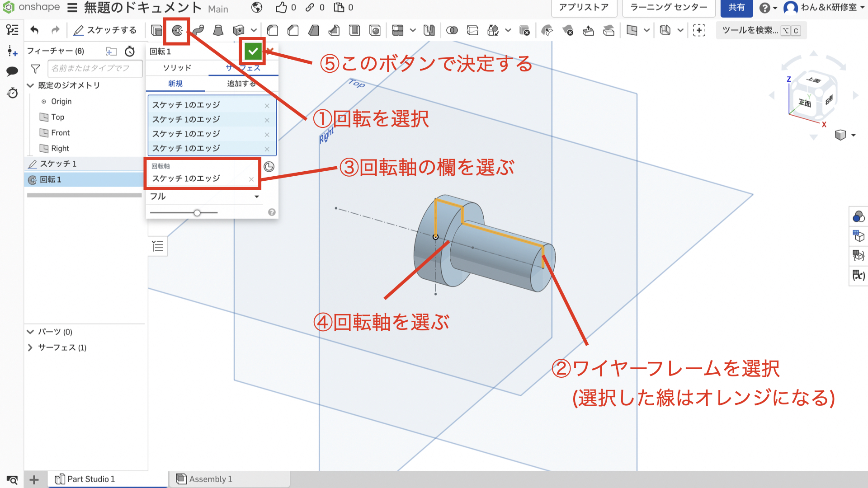Click the feature filter input field
This screenshot has height=488, width=868.
(x=95, y=68)
